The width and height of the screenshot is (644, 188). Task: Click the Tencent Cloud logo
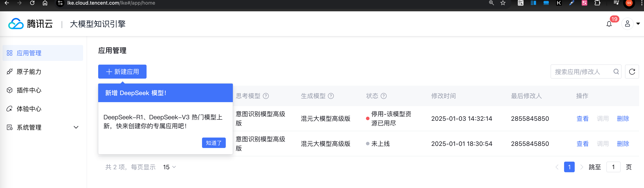click(30, 24)
